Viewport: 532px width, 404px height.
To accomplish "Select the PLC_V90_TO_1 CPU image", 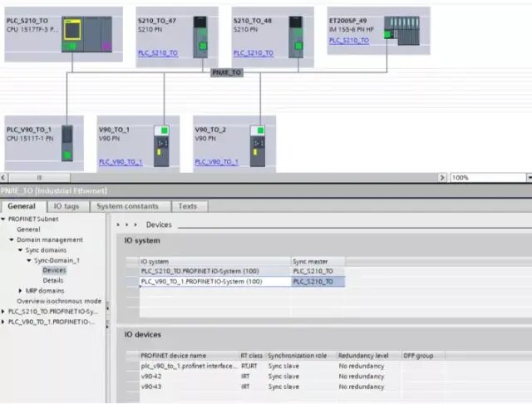I will pos(67,143).
